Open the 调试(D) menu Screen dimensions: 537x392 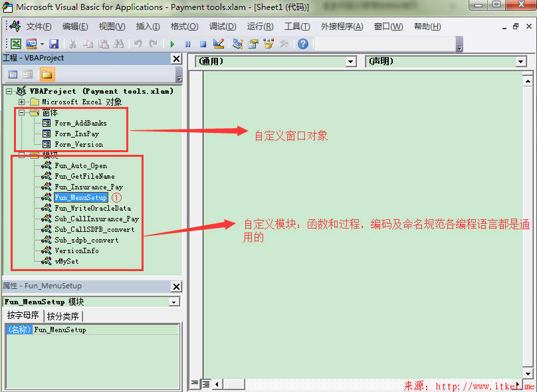coord(223,27)
